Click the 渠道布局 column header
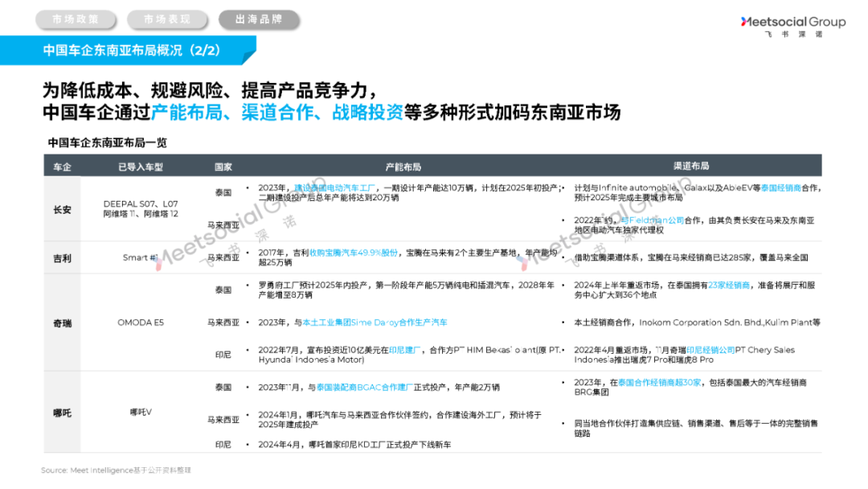 pos(691,166)
